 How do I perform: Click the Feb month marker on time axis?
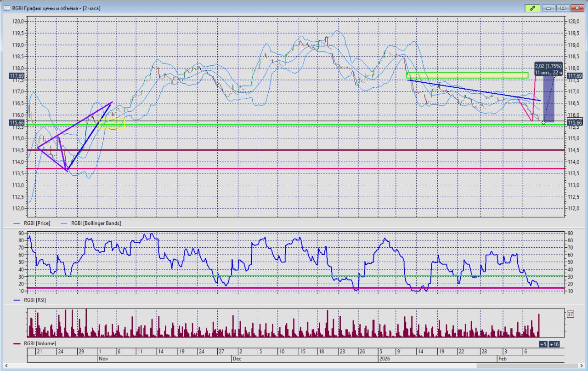pyautogui.click(x=503, y=358)
